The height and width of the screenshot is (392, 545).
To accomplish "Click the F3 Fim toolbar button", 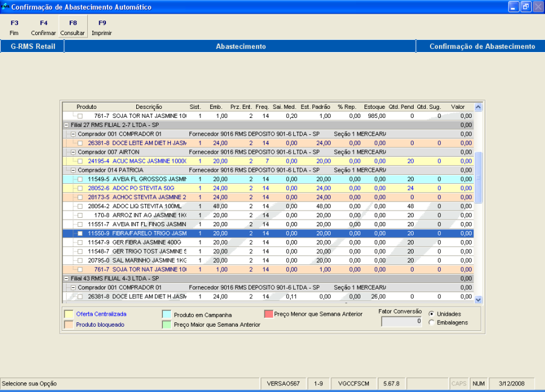I will click(15, 27).
